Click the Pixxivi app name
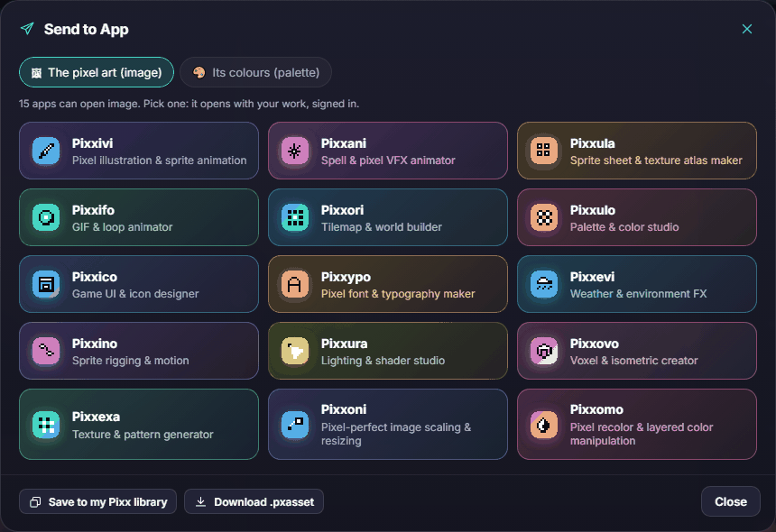The image size is (776, 532). [x=93, y=143]
